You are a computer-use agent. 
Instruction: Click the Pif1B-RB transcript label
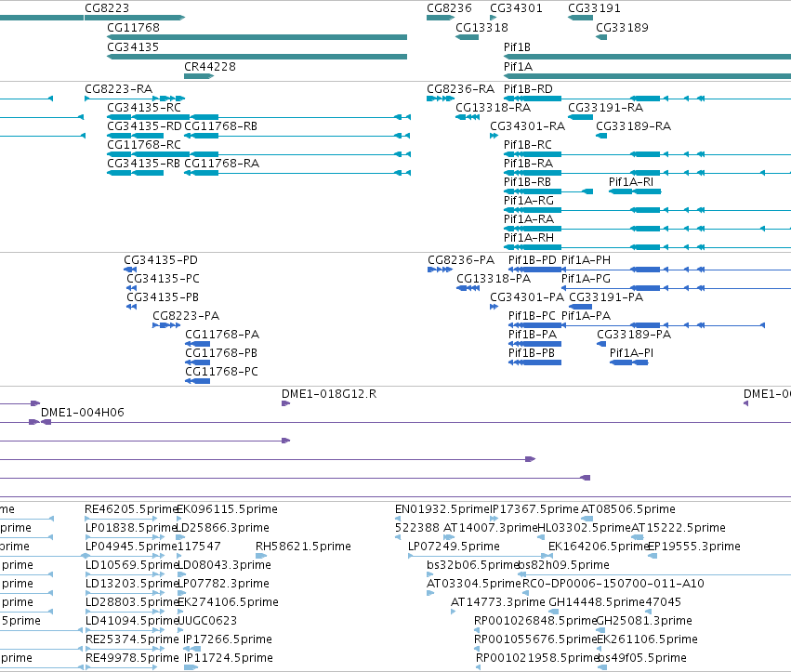click(527, 182)
